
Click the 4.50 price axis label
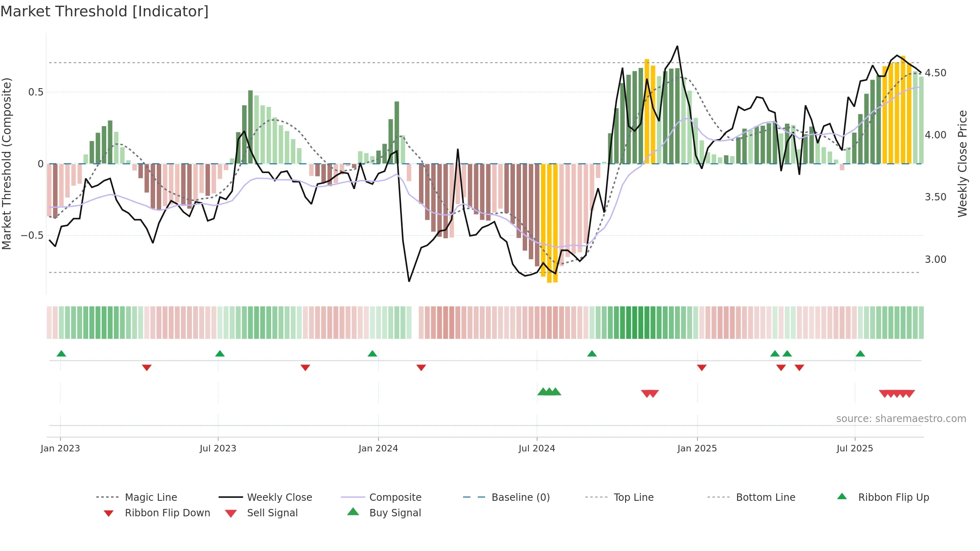(935, 73)
